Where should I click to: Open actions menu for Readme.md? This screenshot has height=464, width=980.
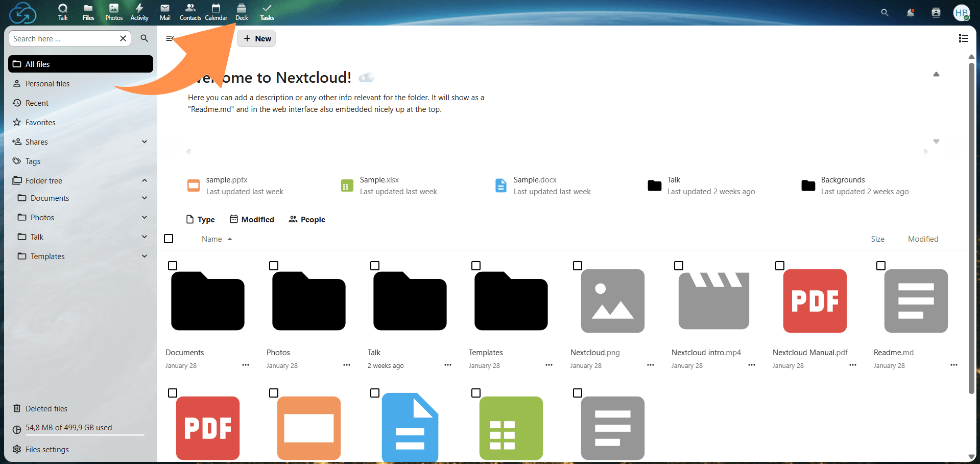[954, 365]
